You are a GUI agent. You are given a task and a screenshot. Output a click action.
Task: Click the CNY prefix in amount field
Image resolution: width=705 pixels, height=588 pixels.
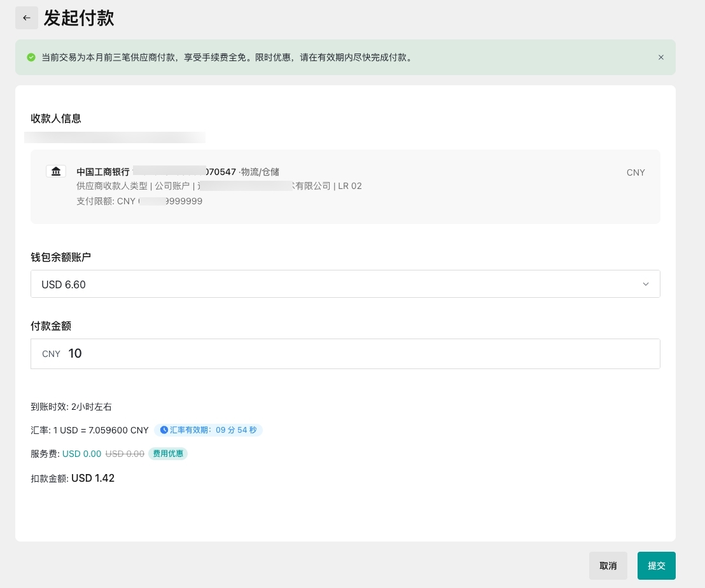(x=51, y=354)
